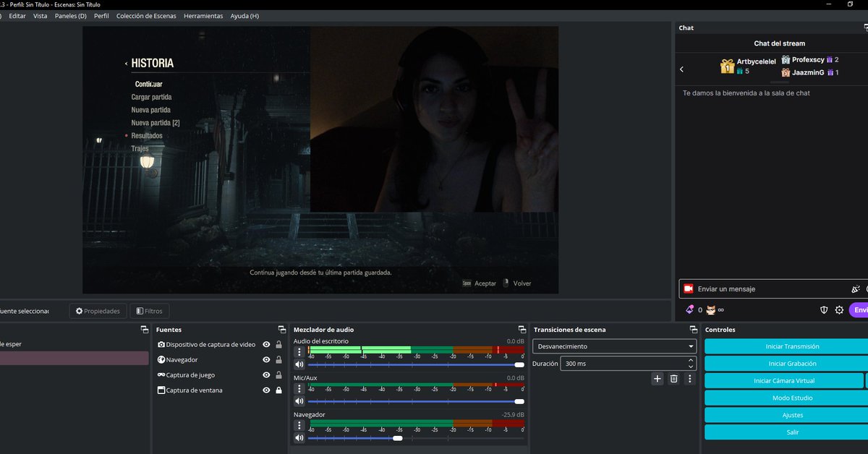Screen dimensions: 868x454
Task: Select the Dispositivo de captura de video source
Action: (x=220, y=345)
